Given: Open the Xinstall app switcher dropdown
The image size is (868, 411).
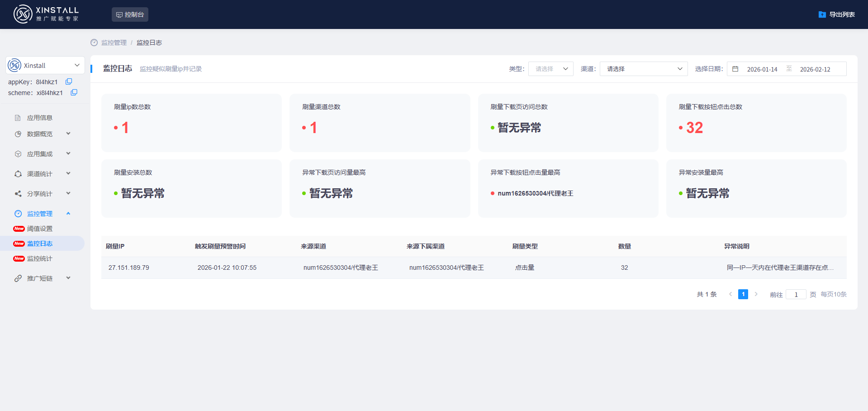Looking at the screenshot, I should (77, 65).
